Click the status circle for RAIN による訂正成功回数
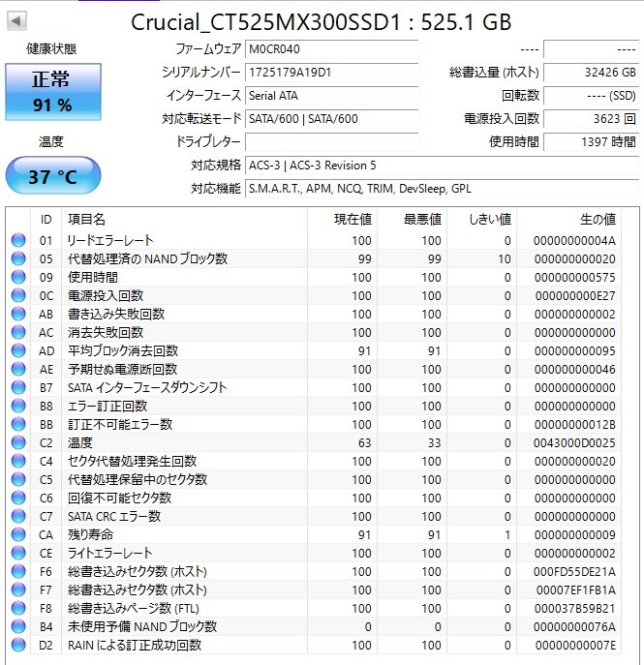 pyautogui.click(x=18, y=645)
